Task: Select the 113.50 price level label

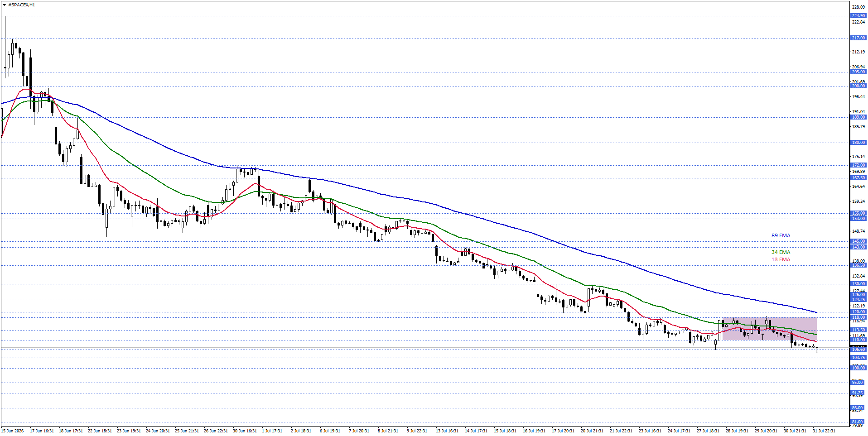Action: [858, 330]
